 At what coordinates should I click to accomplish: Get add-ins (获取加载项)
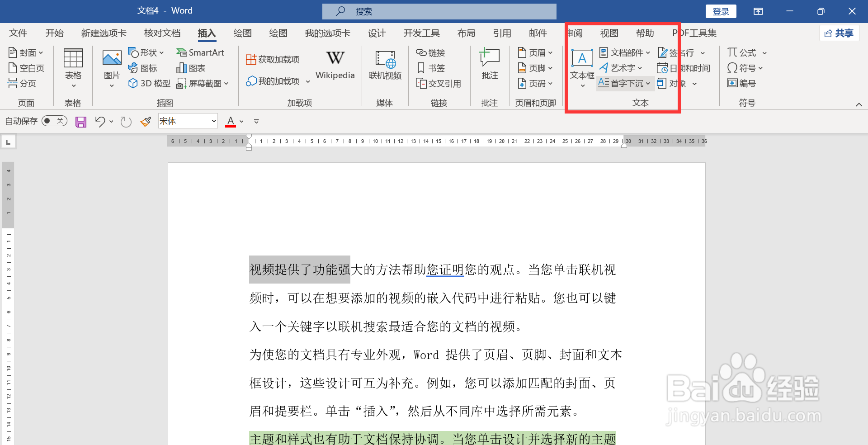point(273,59)
